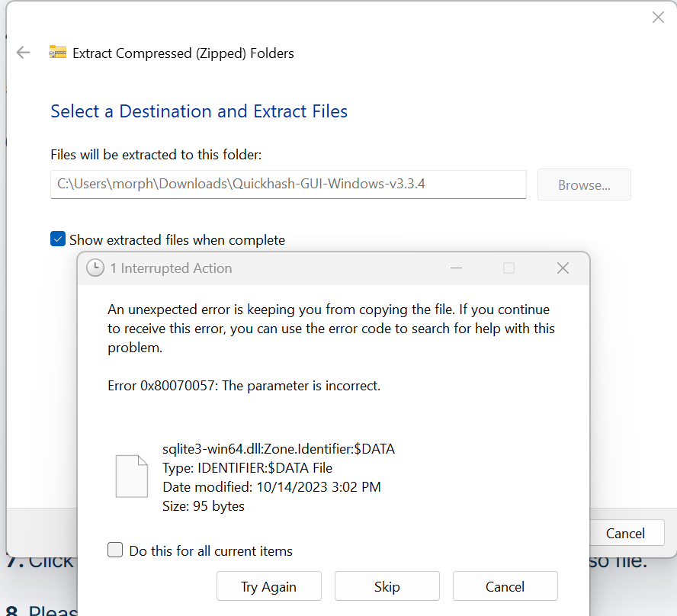Image resolution: width=677 pixels, height=616 pixels.
Task: Click the maximize icon on Interrupted Action dialog
Action: [509, 268]
